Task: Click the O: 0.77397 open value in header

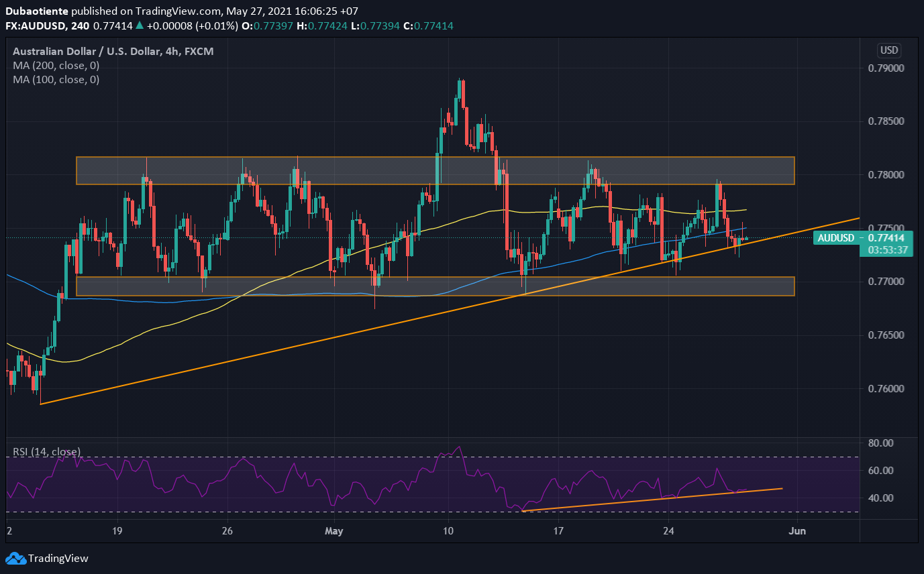Action: click(x=268, y=25)
